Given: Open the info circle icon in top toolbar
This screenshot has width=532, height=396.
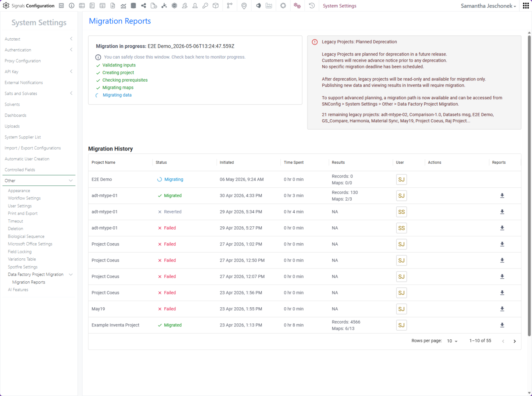Looking at the screenshot, I should pyautogui.click(x=72, y=6).
